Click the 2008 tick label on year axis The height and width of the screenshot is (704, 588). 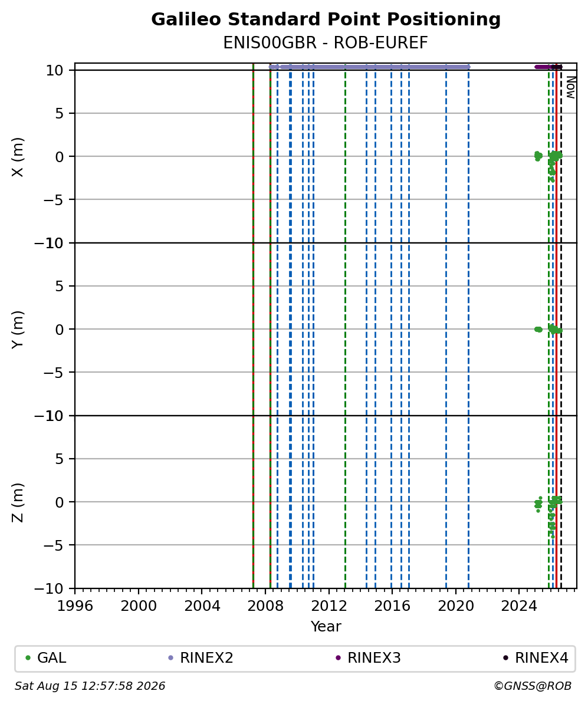(x=265, y=607)
